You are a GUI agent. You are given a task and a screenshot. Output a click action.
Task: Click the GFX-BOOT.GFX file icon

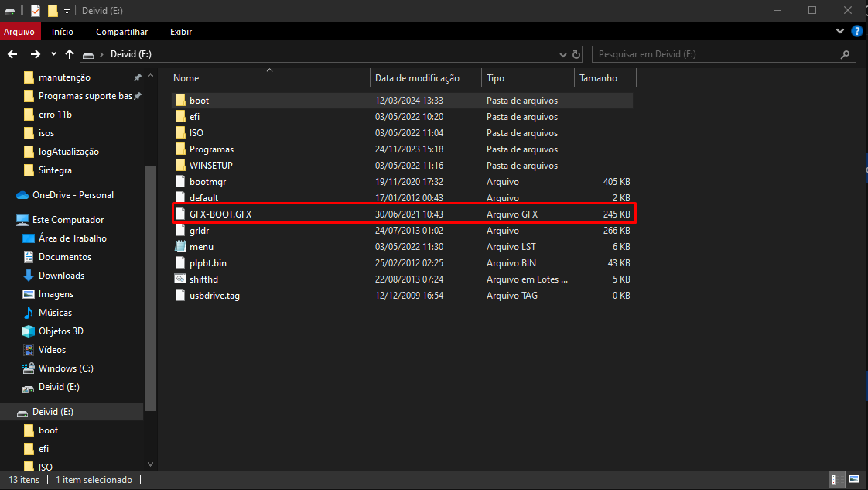pyautogui.click(x=180, y=214)
